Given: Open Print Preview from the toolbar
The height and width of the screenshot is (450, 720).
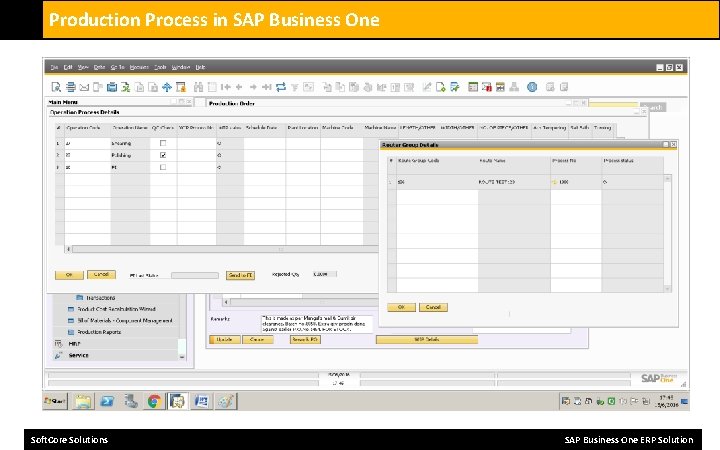Looking at the screenshot, I should [56, 87].
